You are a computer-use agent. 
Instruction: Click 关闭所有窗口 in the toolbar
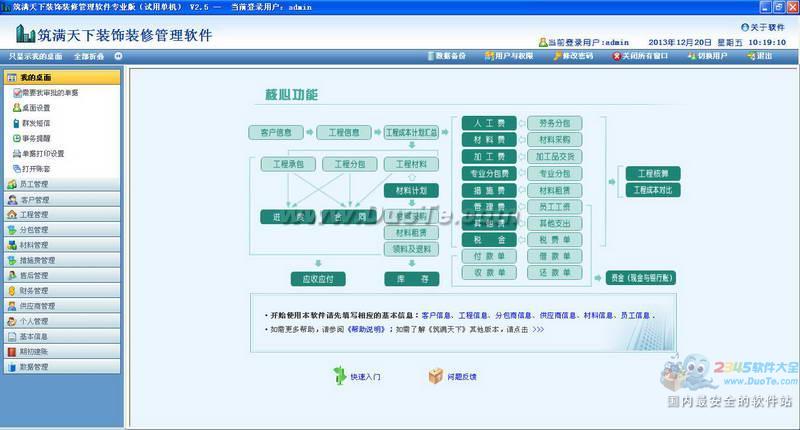pyautogui.click(x=641, y=56)
